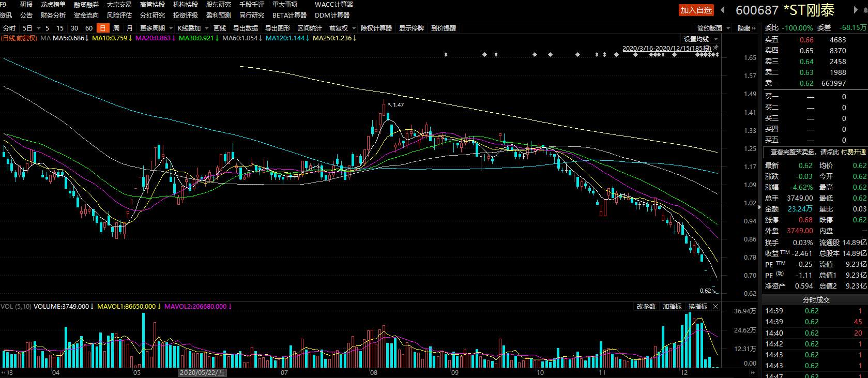Close the VOL indicator panel with X
Image resolution: width=868 pixels, height=378 pixels.
click(715, 307)
